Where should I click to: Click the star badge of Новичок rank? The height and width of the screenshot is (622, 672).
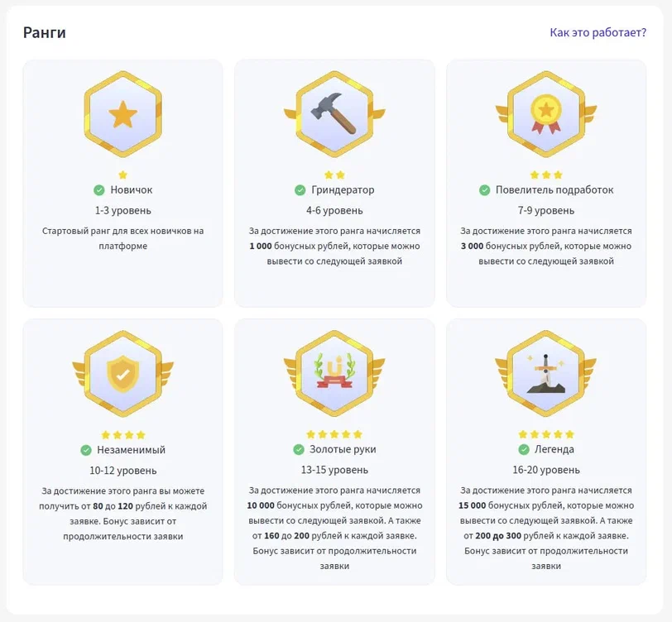122,114
